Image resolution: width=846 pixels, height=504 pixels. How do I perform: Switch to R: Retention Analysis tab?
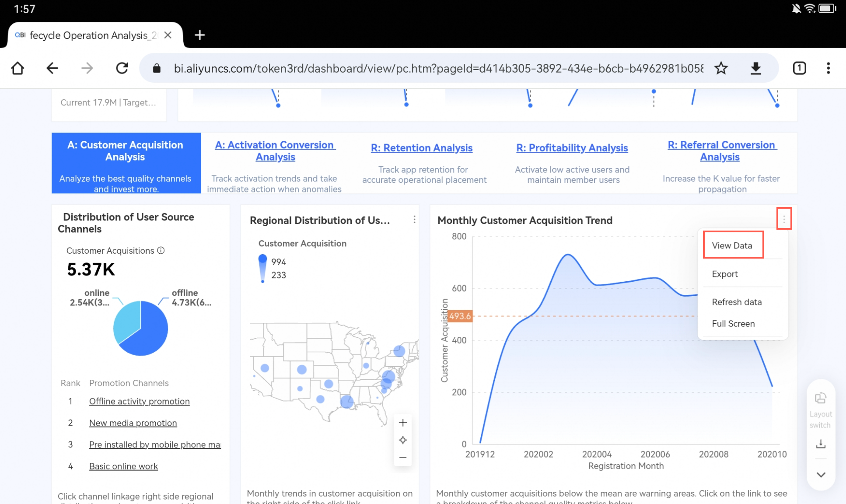point(421,148)
